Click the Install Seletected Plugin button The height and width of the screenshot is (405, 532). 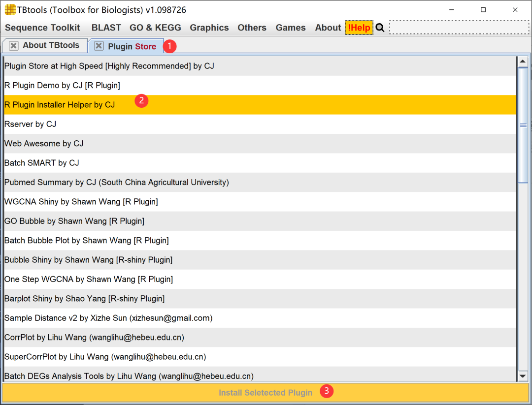pos(266,393)
